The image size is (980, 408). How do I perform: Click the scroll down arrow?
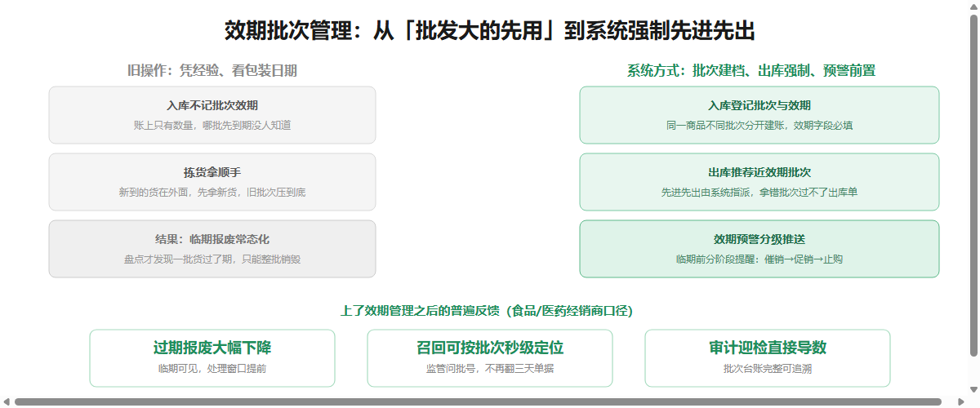click(x=973, y=388)
